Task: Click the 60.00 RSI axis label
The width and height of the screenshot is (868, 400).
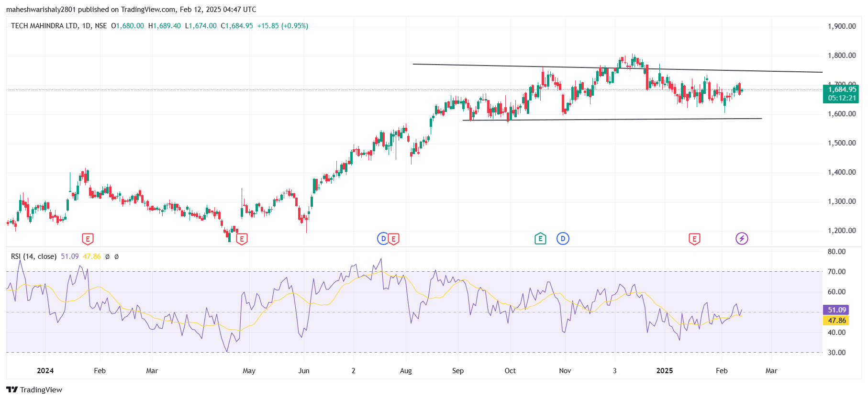Action: 837,292
